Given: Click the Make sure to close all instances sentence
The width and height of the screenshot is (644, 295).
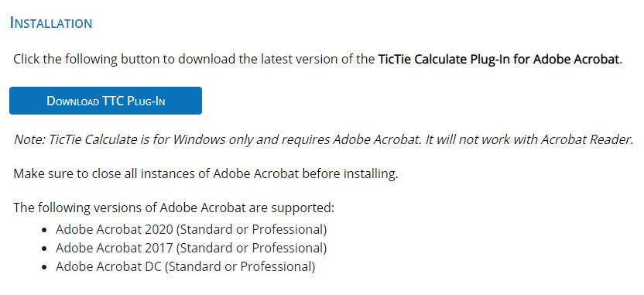Looking at the screenshot, I should point(206,173).
